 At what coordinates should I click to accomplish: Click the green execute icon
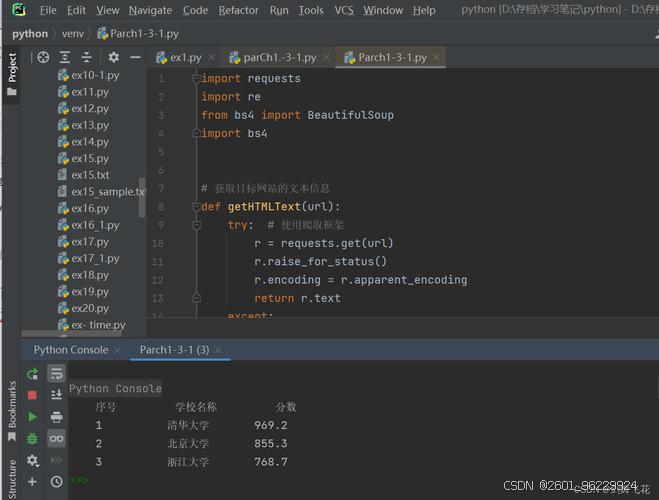pos(32,417)
